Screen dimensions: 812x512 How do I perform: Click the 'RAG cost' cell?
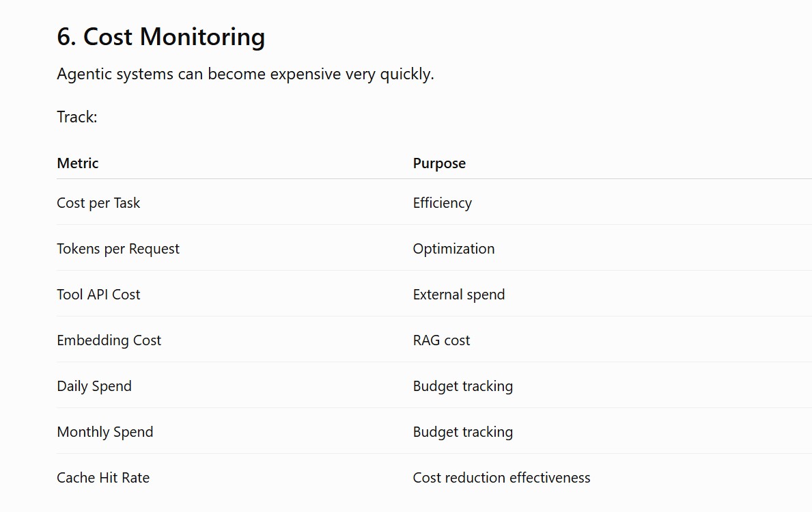441,340
